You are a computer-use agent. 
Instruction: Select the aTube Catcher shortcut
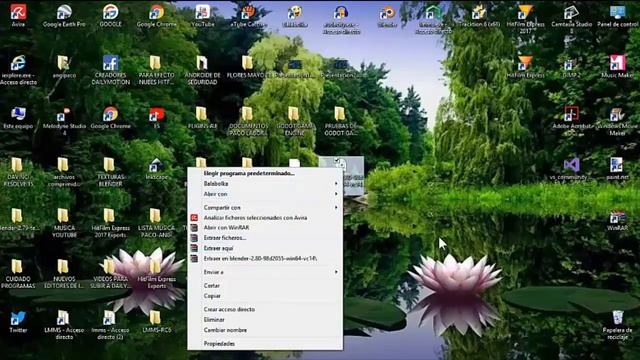click(249, 16)
